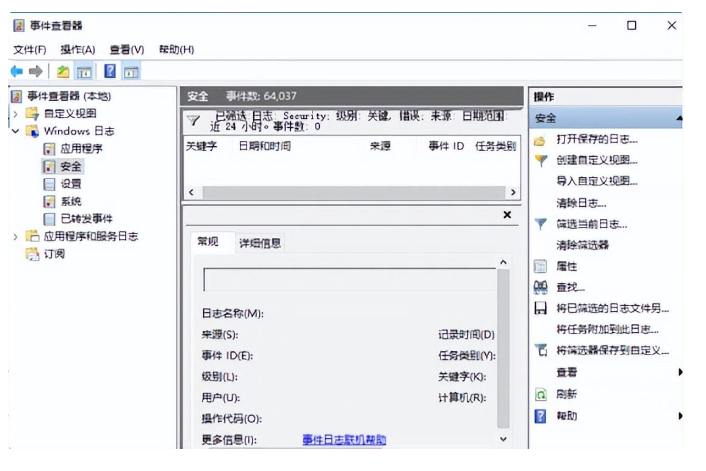This screenshot has width=706, height=471.
Task: Click the details pane scroll-up arrow
Action: click(x=503, y=262)
